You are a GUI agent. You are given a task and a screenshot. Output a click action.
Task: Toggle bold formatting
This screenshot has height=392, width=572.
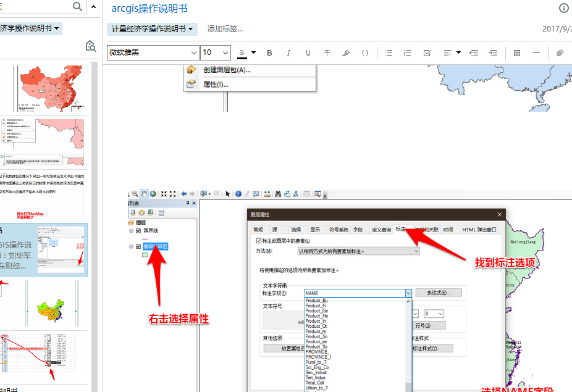pyautogui.click(x=269, y=53)
